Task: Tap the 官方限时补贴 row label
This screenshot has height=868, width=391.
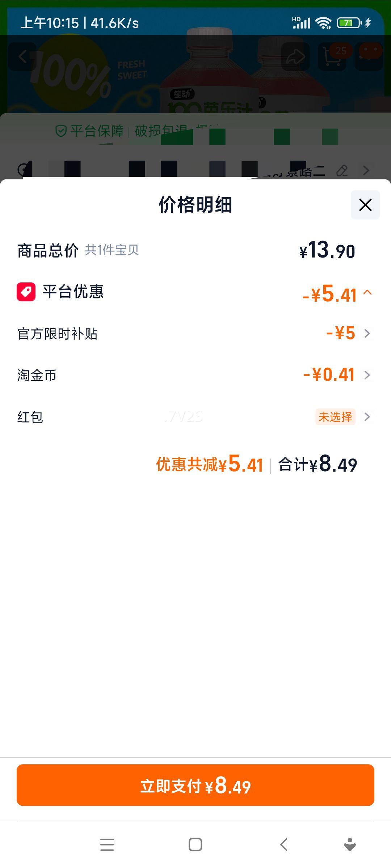Action: [58, 333]
